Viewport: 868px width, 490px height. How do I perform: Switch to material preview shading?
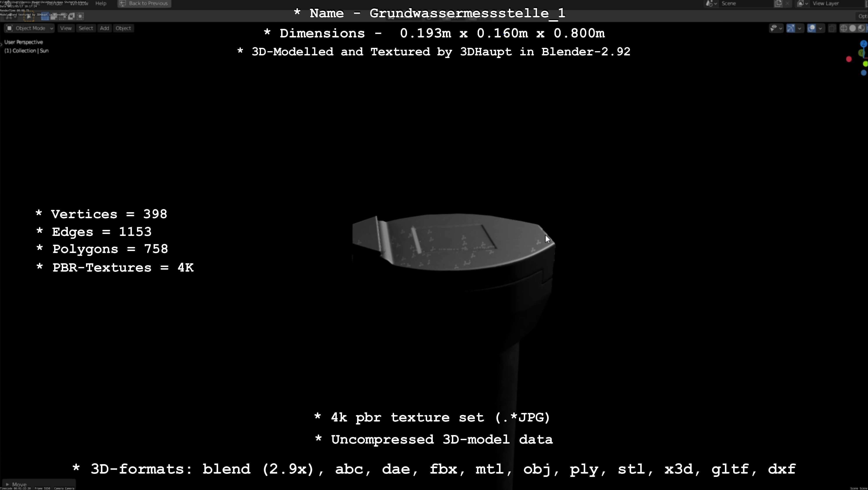pos(861,28)
